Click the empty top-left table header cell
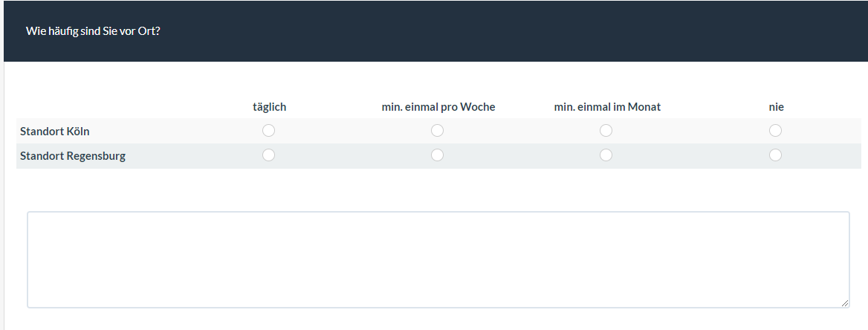 pyautogui.click(x=97, y=107)
